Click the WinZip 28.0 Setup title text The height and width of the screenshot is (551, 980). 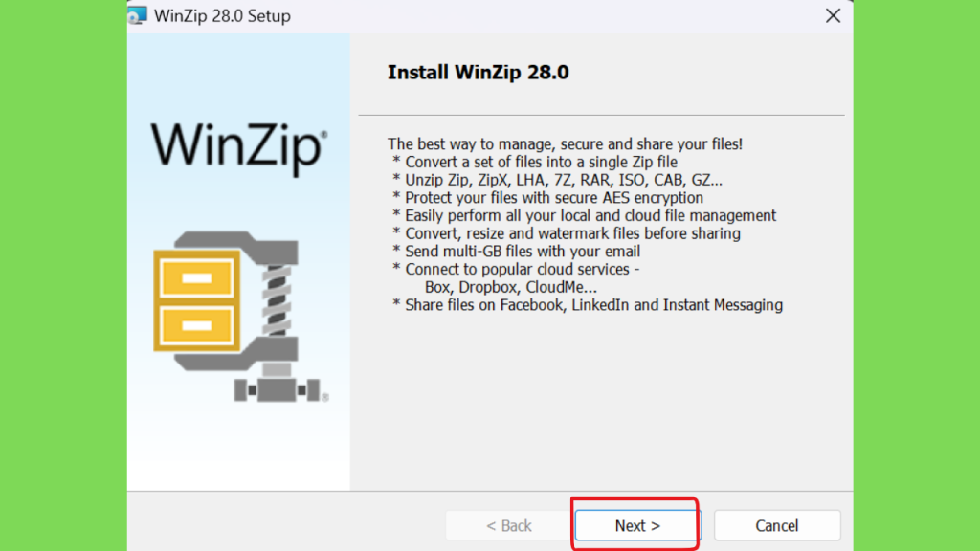[222, 15]
